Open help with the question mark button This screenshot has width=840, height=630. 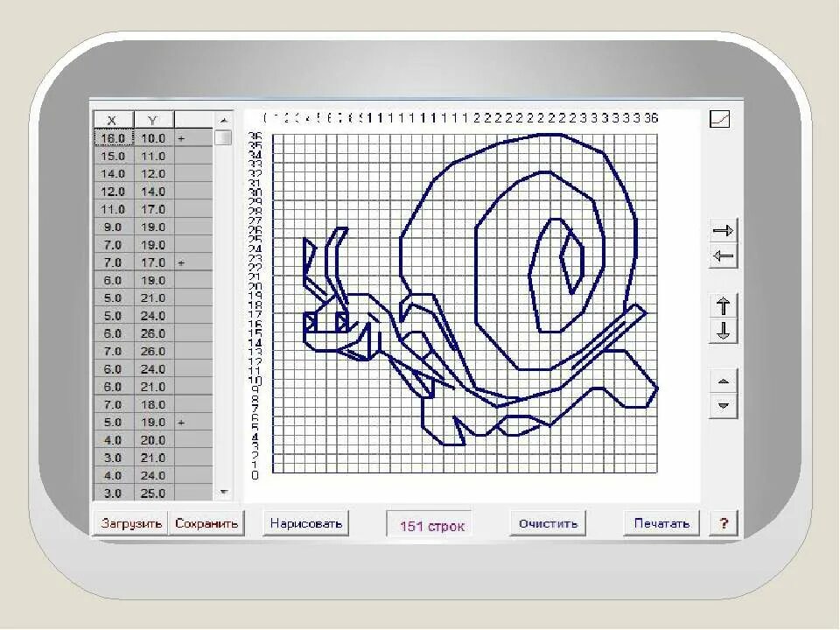[724, 523]
